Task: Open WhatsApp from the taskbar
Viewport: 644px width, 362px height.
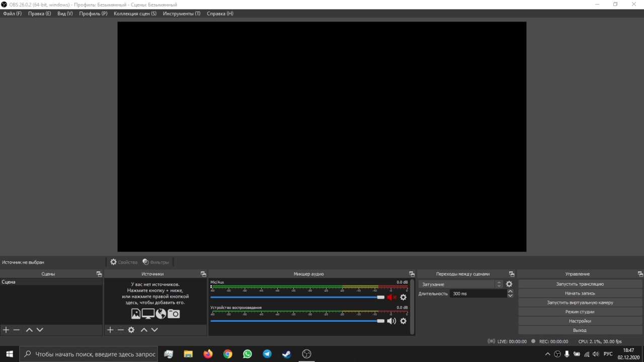Action: [x=247, y=354]
